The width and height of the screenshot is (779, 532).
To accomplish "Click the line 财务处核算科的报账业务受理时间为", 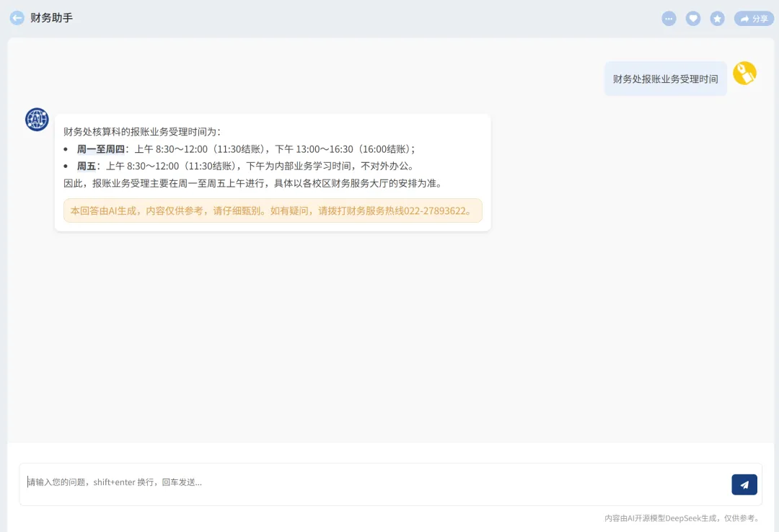I will click(x=142, y=132).
